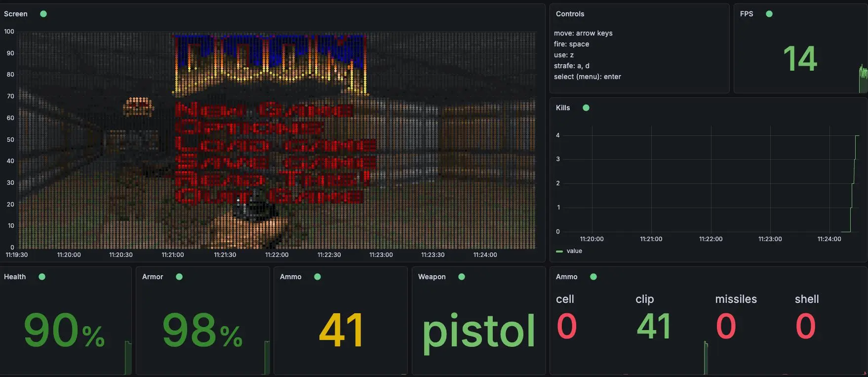
Task: Click the green status dot beside FPS title
Action: (x=769, y=14)
